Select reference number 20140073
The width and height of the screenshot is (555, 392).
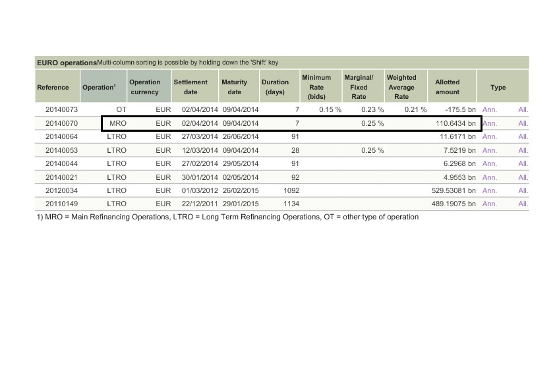click(x=61, y=109)
